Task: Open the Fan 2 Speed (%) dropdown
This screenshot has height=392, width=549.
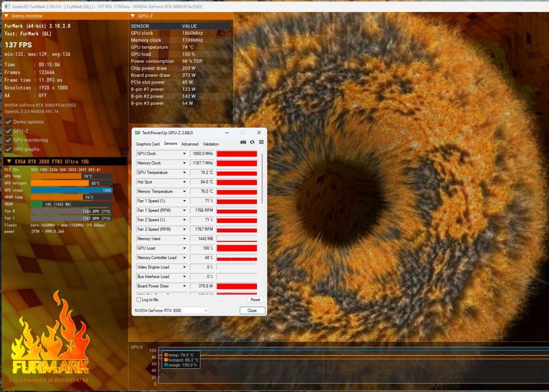Action: (x=184, y=220)
